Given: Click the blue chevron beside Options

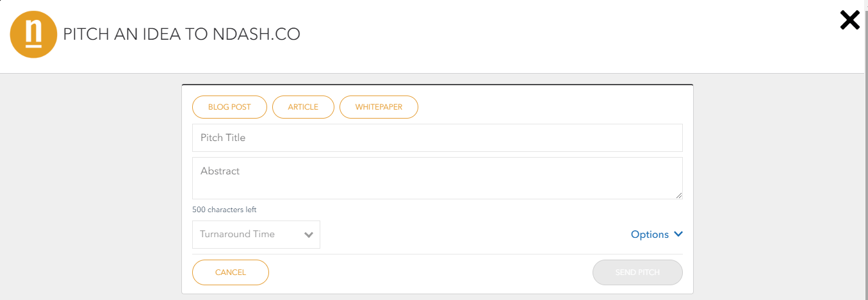Looking at the screenshot, I should (x=678, y=235).
